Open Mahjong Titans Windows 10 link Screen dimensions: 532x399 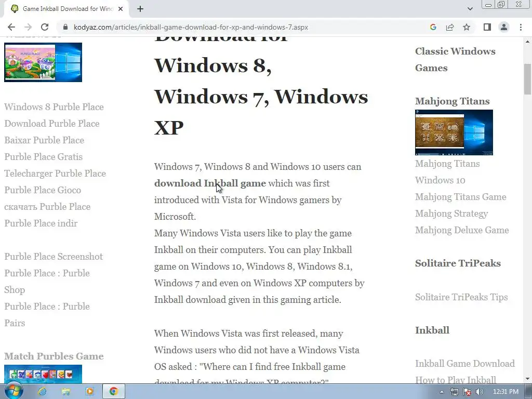click(447, 171)
